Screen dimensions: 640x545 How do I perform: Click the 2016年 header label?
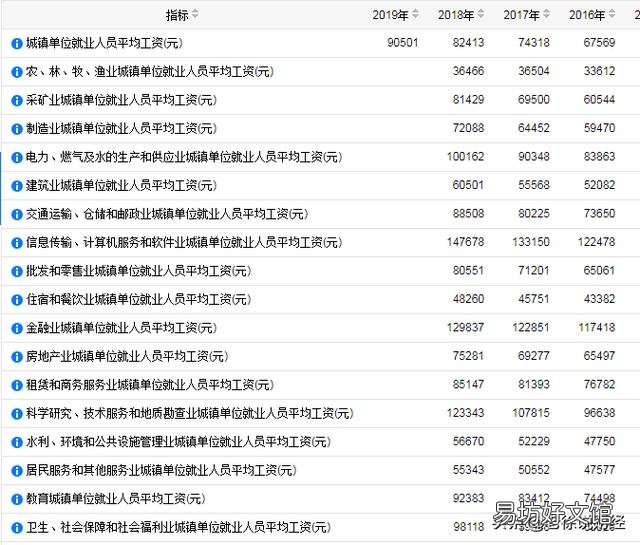coord(587,15)
